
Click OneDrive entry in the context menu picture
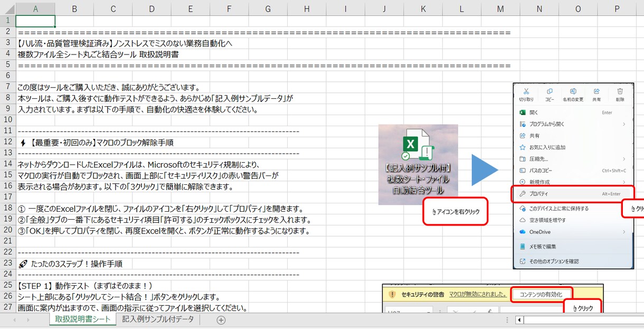tap(573, 232)
